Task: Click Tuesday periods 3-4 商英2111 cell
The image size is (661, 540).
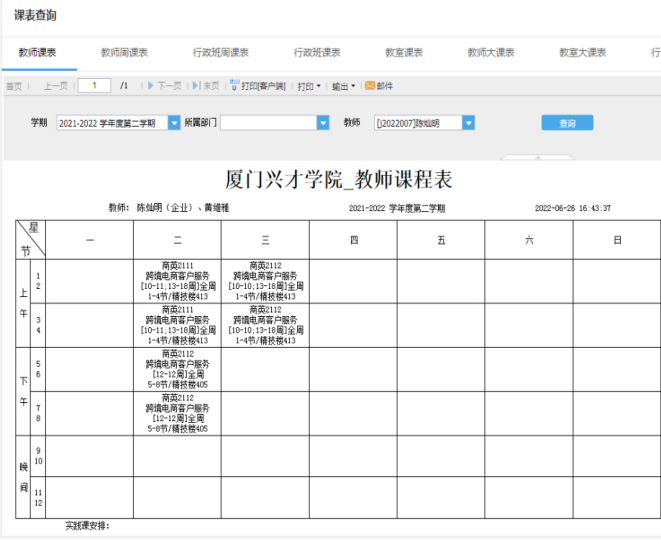Action: (177, 325)
